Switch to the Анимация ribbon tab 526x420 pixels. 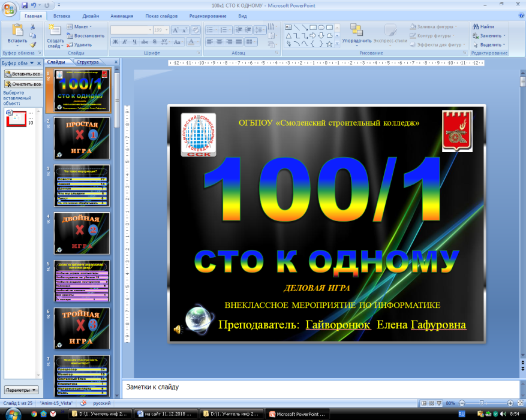click(x=122, y=16)
